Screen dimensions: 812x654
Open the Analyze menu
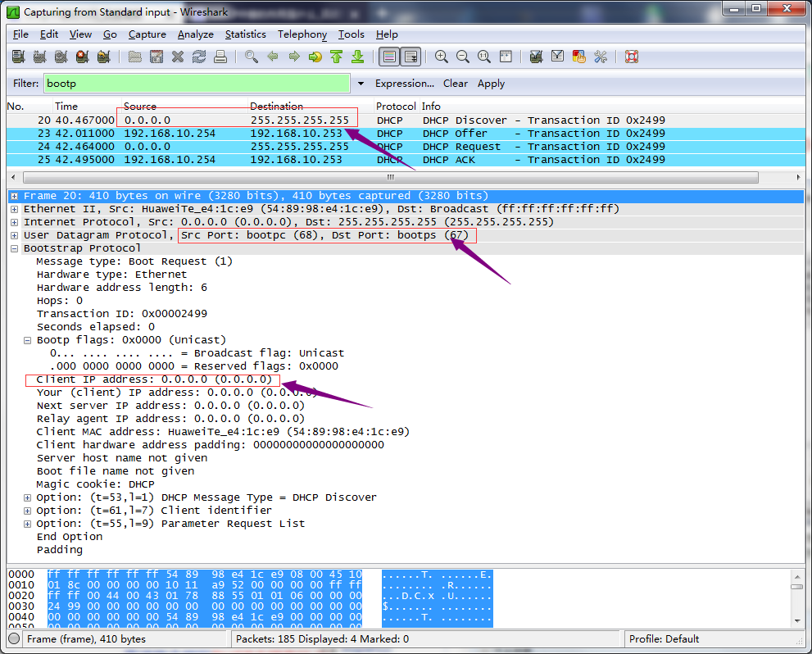point(195,34)
